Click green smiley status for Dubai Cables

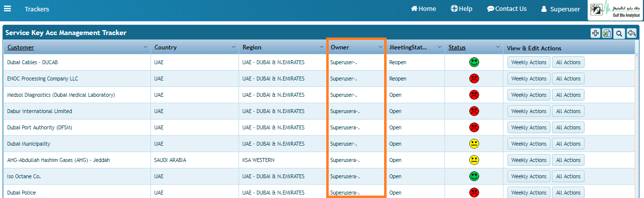coord(474,62)
